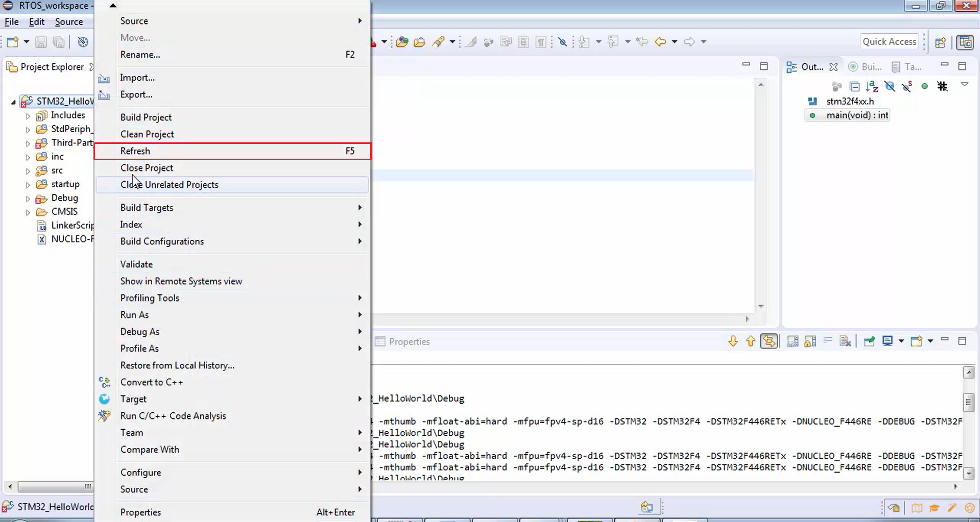
Task: Click the Last Edit Location icon
Action: tap(642, 42)
